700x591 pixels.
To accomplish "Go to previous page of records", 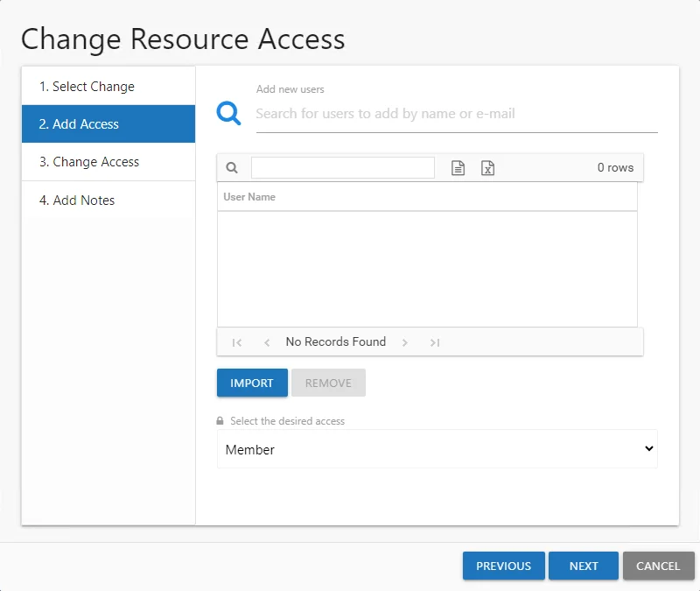I will pos(267,342).
